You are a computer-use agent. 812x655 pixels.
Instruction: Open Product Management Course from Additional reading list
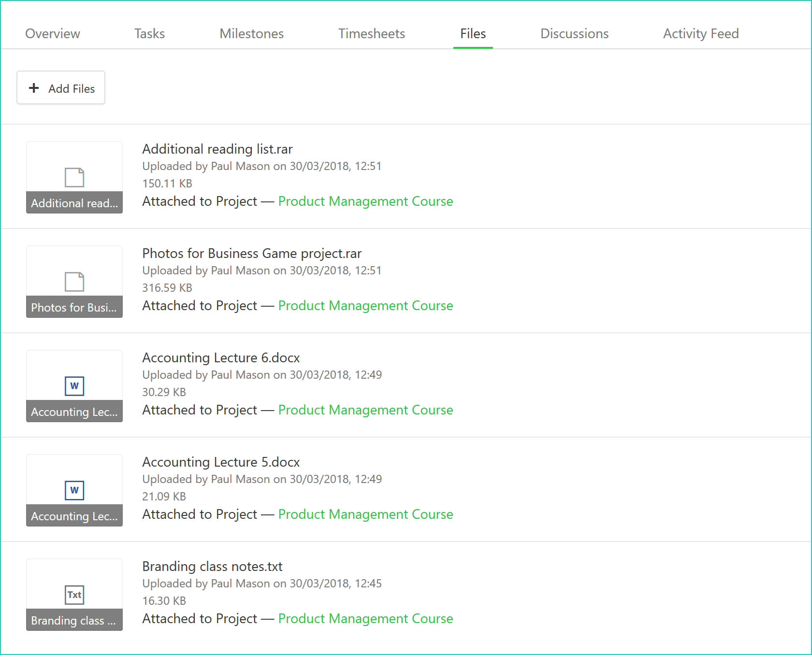(365, 201)
